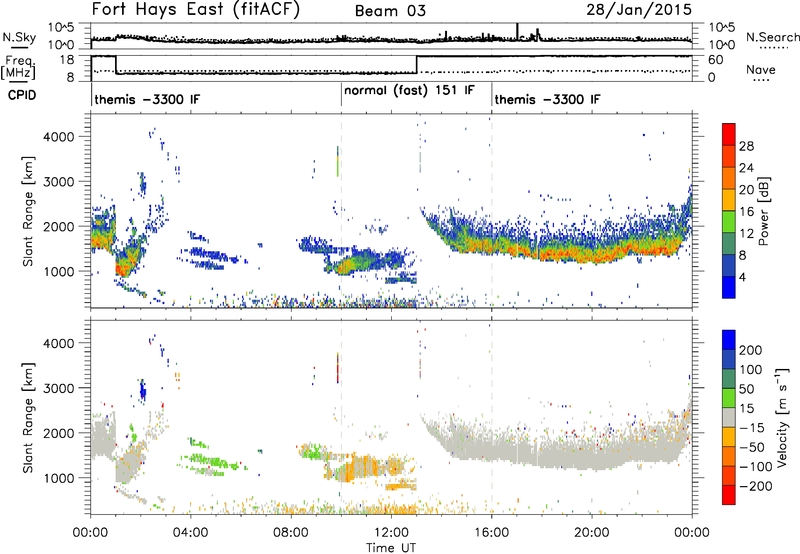The height and width of the screenshot is (554, 800).
Task: Click the "Power [dB]" color bar label
Action: click(764, 211)
